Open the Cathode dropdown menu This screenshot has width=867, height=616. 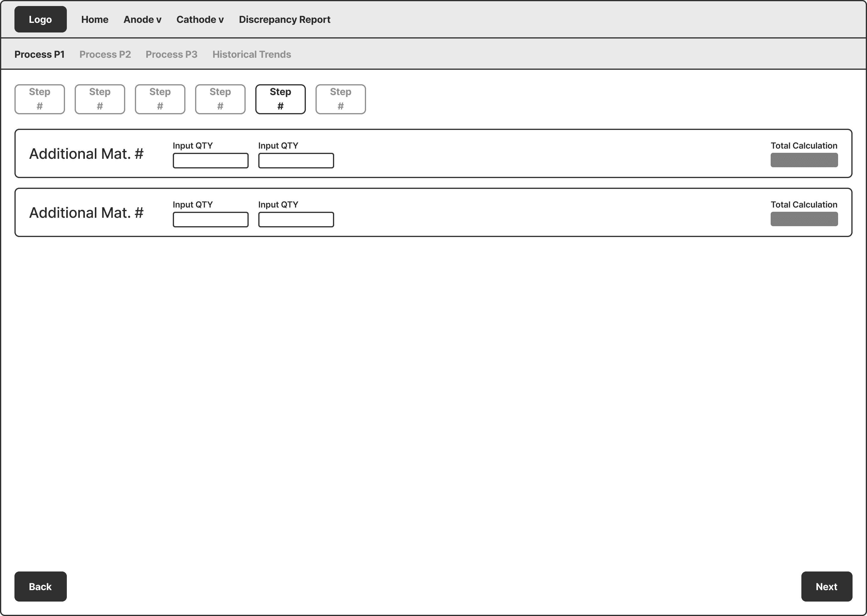click(200, 19)
